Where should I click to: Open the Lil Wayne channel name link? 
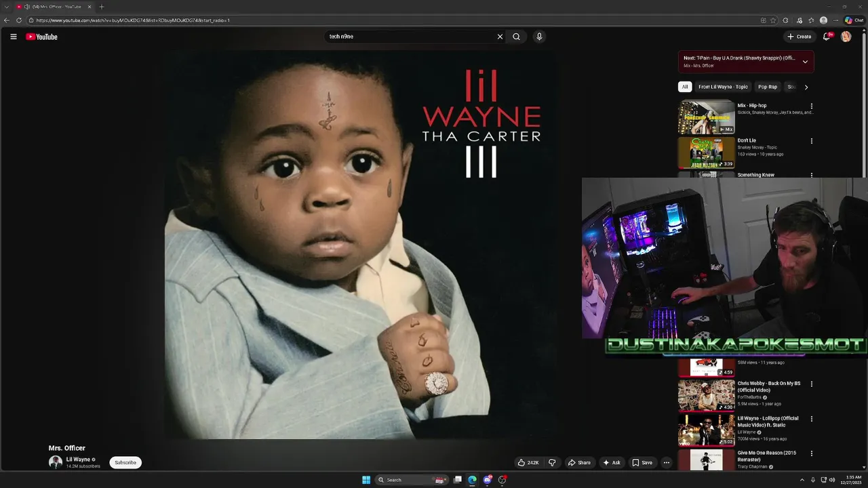coord(78,460)
